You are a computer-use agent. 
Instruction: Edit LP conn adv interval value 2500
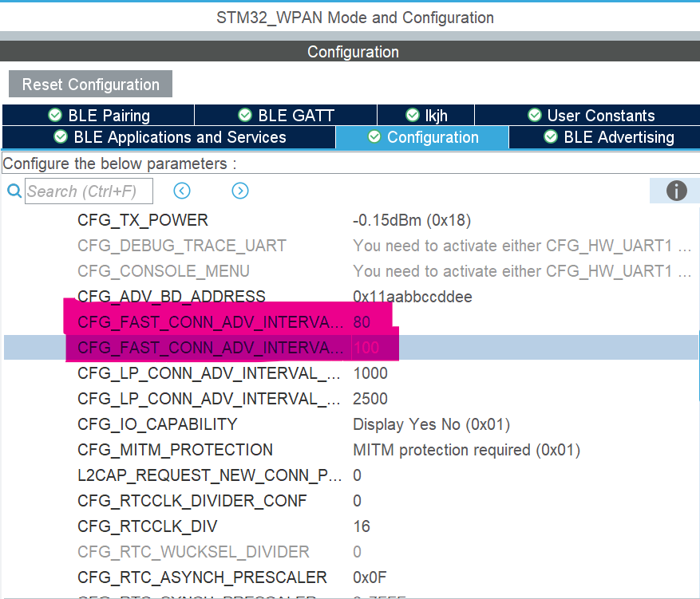click(370, 399)
